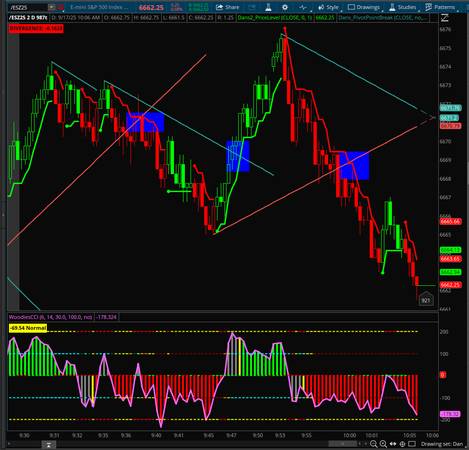
Task: Open the Drawings menu
Action: 364,7
